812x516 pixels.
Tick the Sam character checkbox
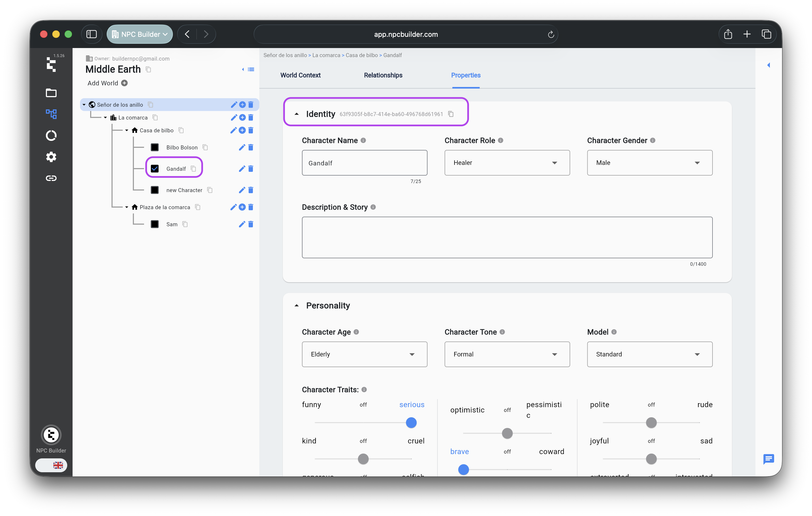(x=155, y=224)
